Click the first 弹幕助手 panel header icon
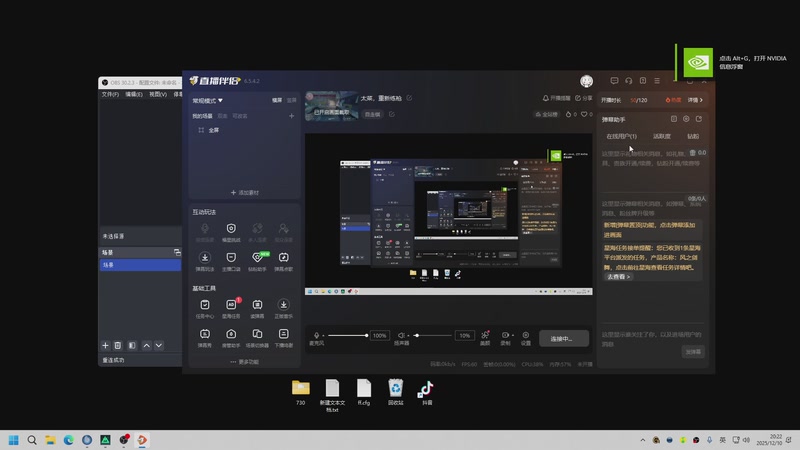This screenshot has width=800, height=450. (673, 119)
